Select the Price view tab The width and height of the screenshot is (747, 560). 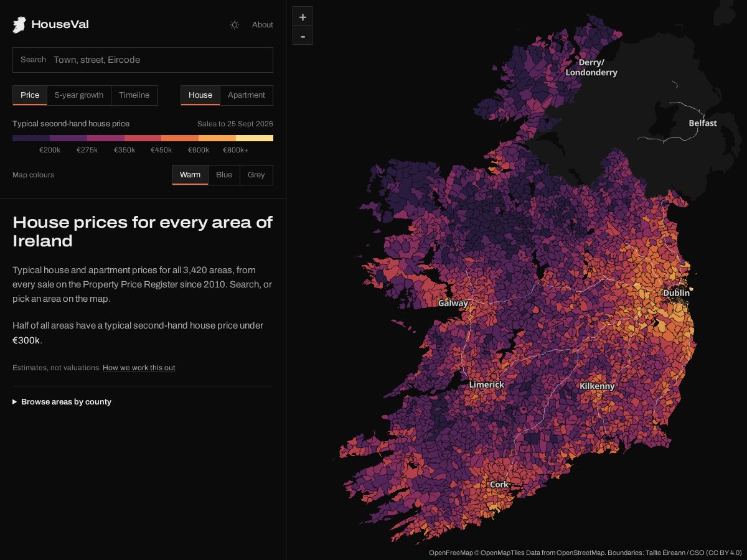click(30, 95)
